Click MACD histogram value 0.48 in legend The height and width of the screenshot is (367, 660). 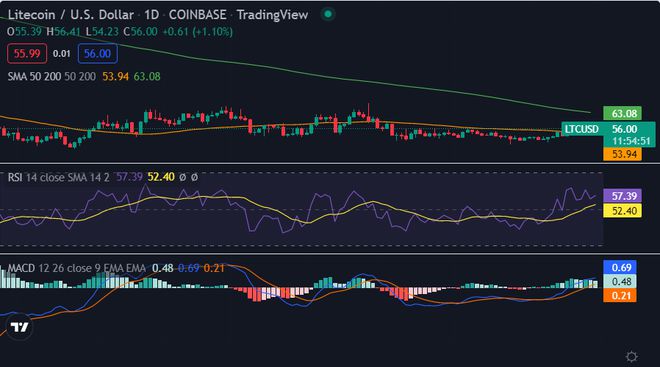162,268
